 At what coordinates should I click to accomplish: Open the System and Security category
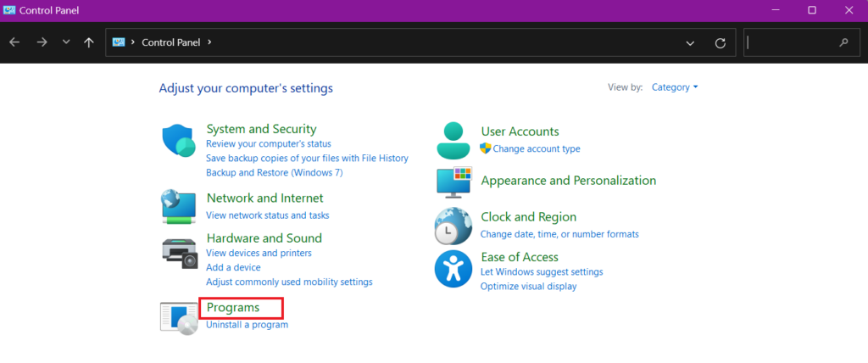click(x=261, y=129)
